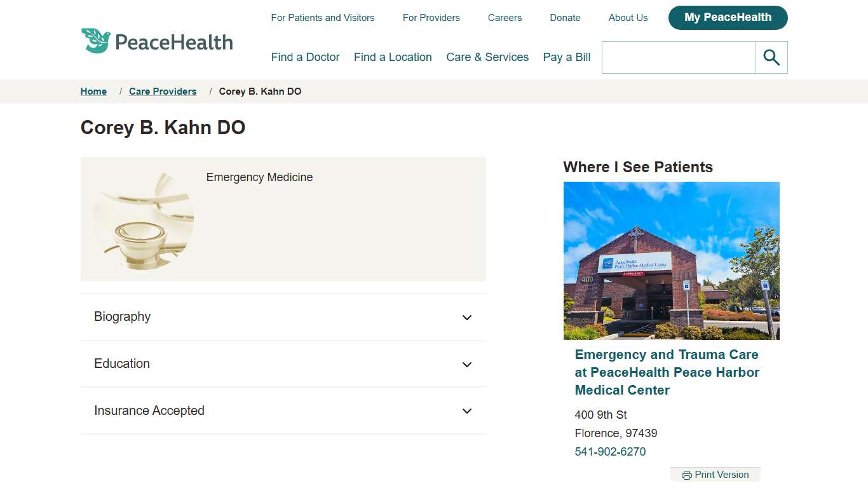Open the Find a Location menu
Screen dimensions: 868x488
393,57
